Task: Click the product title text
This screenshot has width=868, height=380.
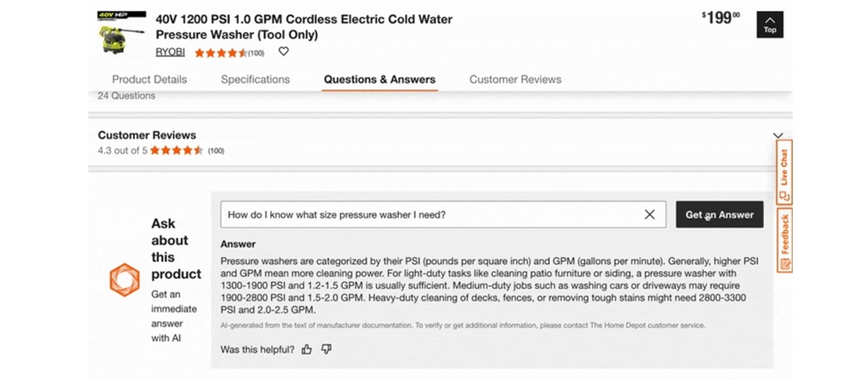Action: (x=304, y=26)
